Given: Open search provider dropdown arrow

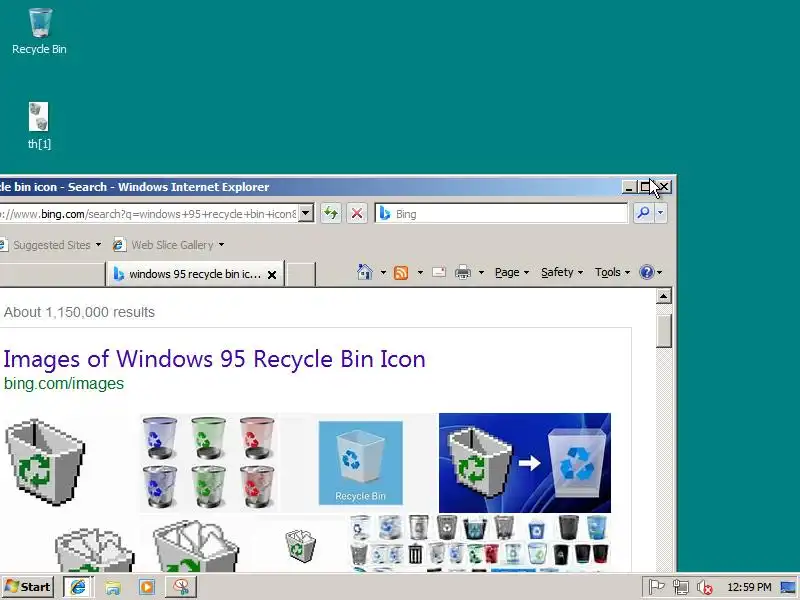Looking at the screenshot, I should coord(660,213).
